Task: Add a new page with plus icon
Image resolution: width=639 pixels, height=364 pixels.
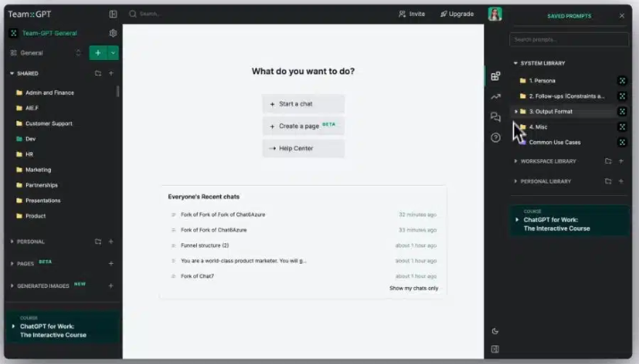Action: [x=111, y=264]
